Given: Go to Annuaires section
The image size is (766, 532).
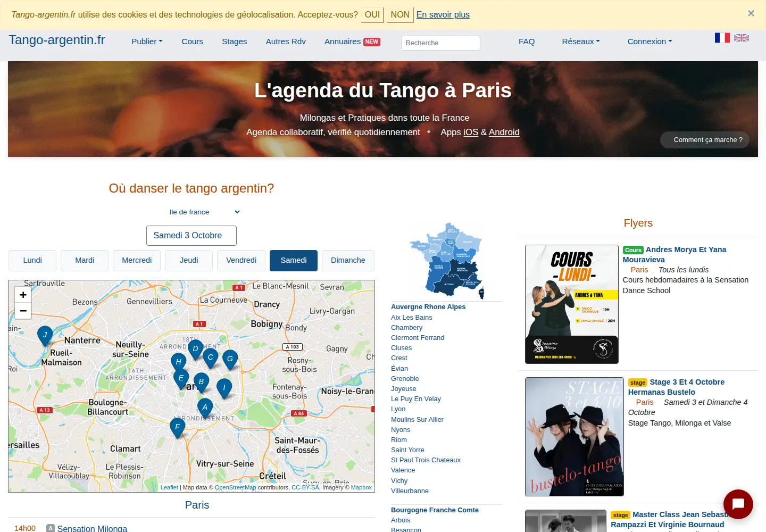Looking at the screenshot, I should click(352, 41).
